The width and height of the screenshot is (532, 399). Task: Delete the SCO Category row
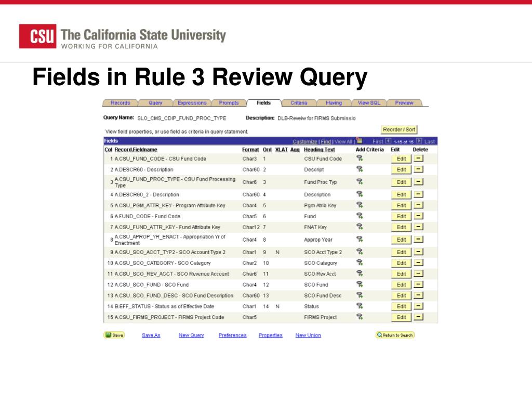coord(419,263)
